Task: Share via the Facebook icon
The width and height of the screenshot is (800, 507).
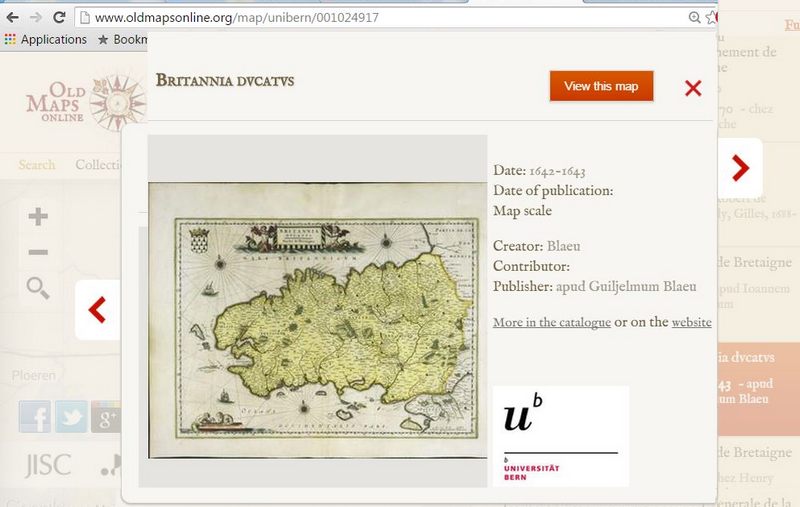Action: tap(35, 417)
